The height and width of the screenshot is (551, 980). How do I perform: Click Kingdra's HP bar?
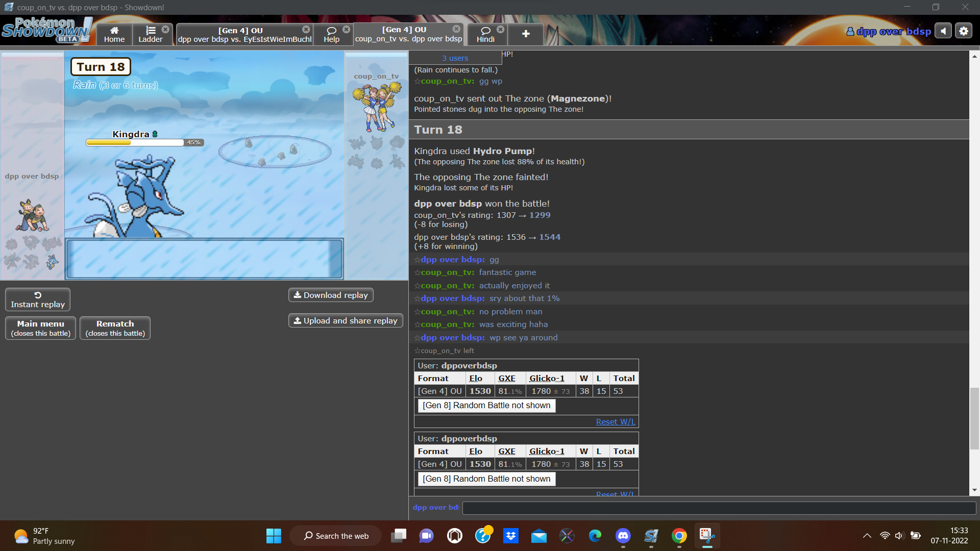tap(145, 142)
